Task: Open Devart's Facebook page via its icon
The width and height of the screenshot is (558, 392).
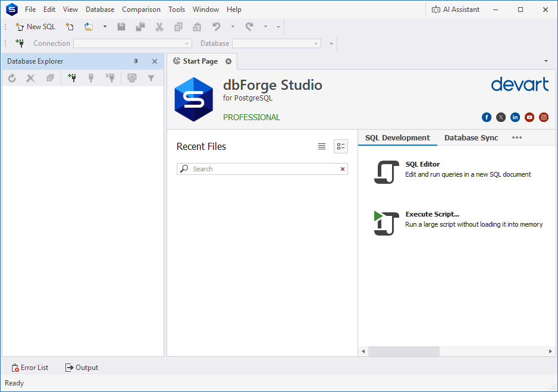Action: tap(487, 117)
